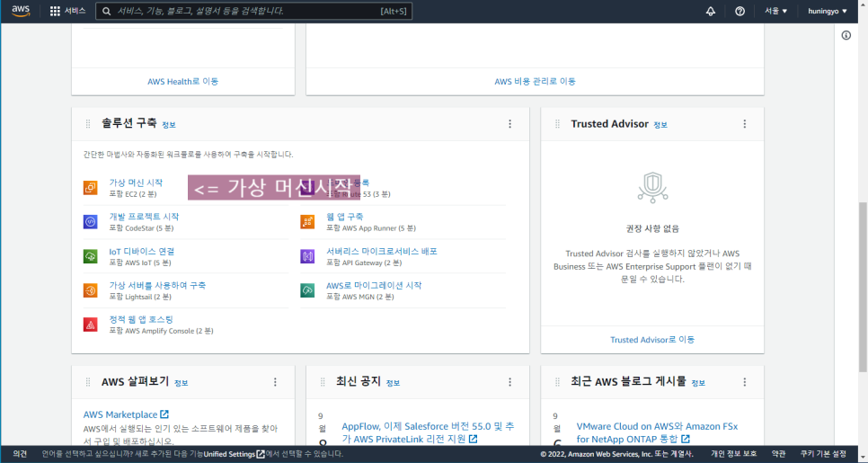Grab the drag handle of Trusted Advisor widget
Image resolution: width=868 pixels, height=463 pixels.
click(x=557, y=124)
